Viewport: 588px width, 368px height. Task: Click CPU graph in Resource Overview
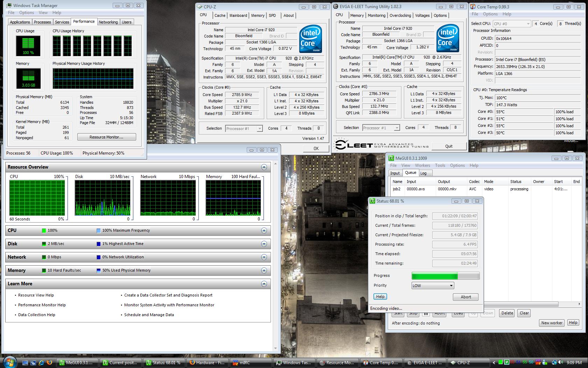[37, 198]
